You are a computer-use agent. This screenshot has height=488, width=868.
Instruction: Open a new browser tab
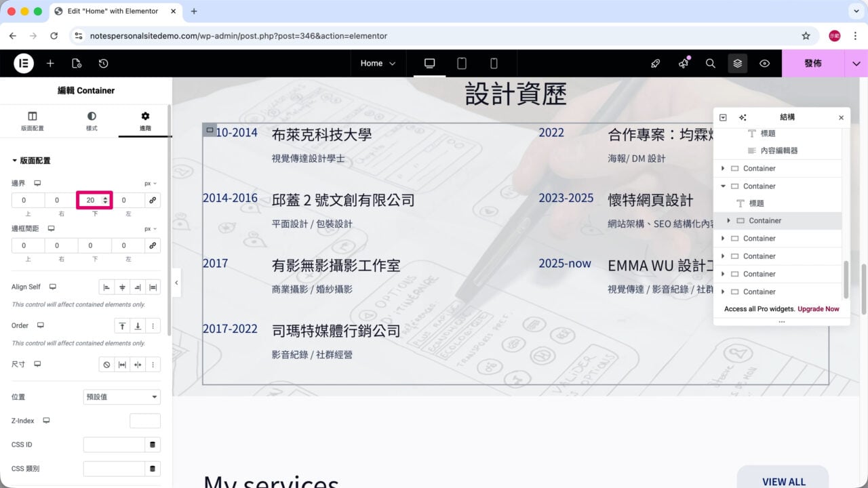tap(194, 11)
